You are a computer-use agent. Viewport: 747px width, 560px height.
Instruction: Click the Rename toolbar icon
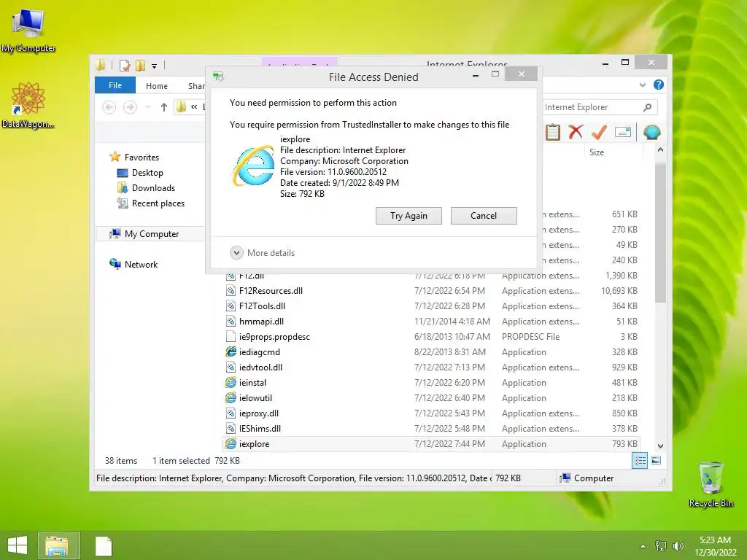pos(623,132)
